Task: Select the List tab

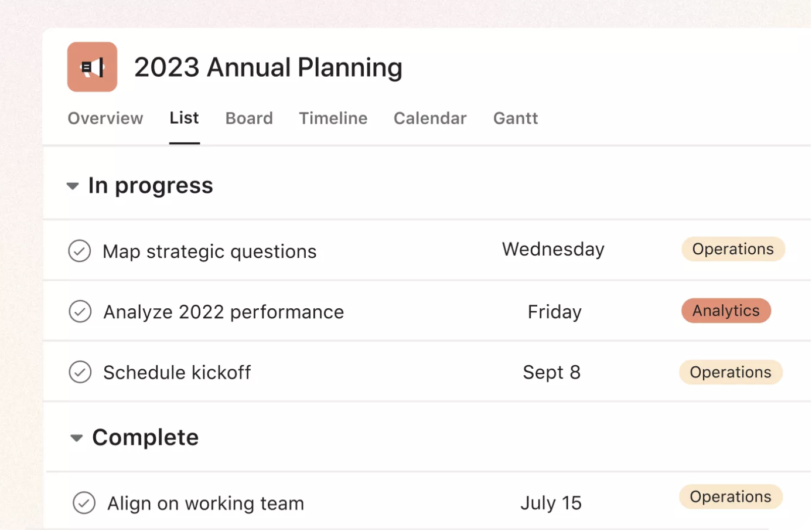Action: (x=184, y=118)
